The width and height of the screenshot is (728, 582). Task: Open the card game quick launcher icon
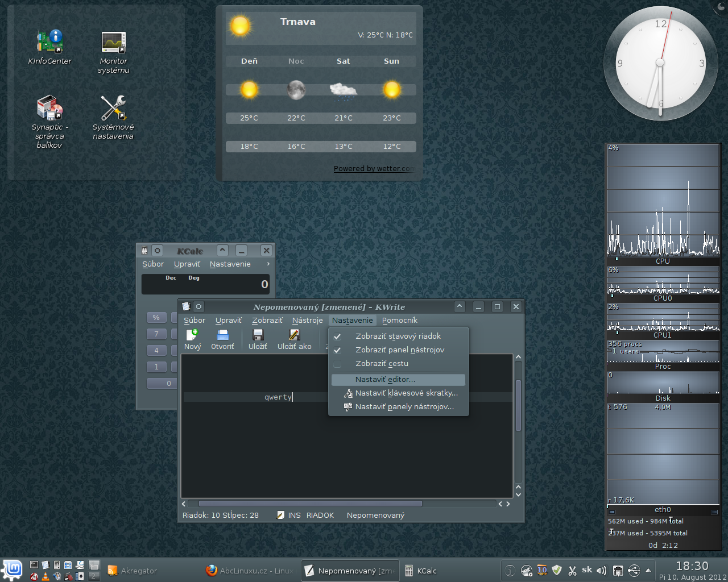click(x=80, y=576)
